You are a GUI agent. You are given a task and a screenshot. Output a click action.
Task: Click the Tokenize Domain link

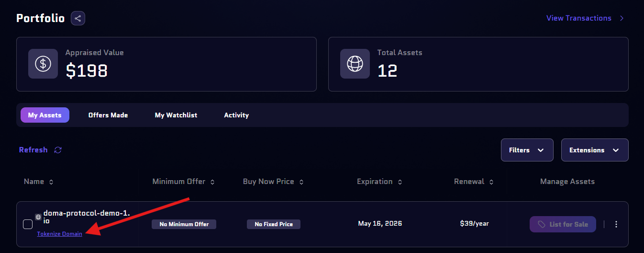click(59, 234)
